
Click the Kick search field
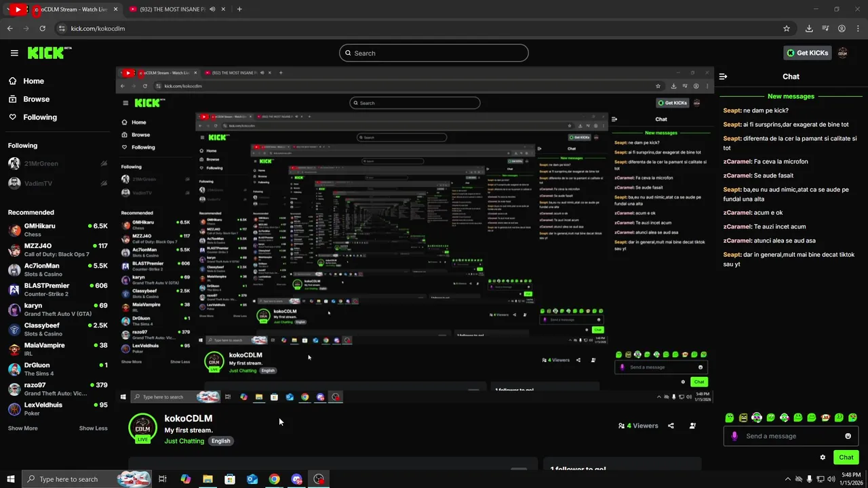434,53
